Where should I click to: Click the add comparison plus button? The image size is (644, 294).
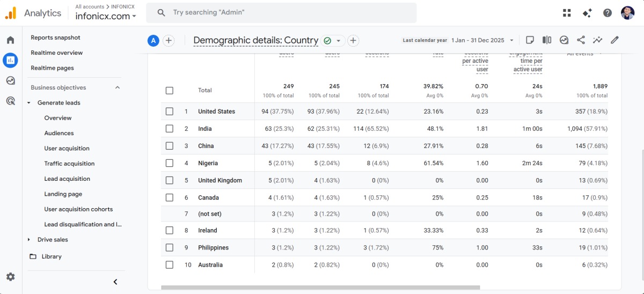(x=169, y=41)
